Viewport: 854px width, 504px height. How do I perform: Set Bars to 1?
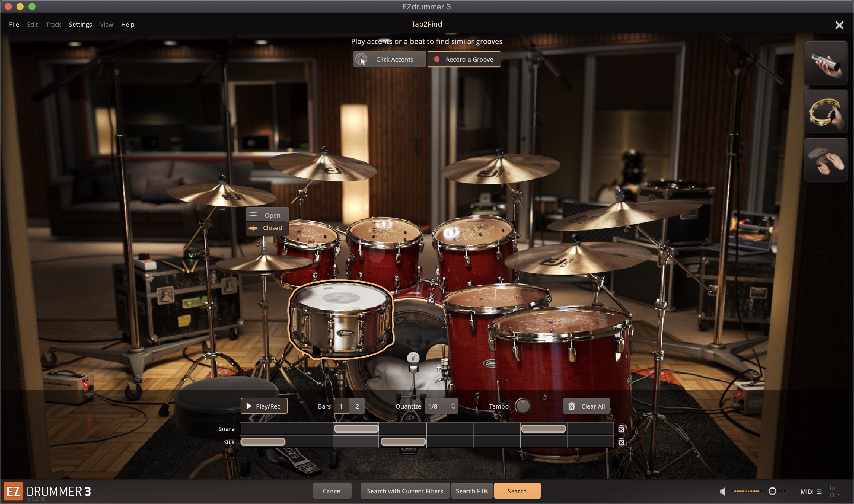coord(341,406)
